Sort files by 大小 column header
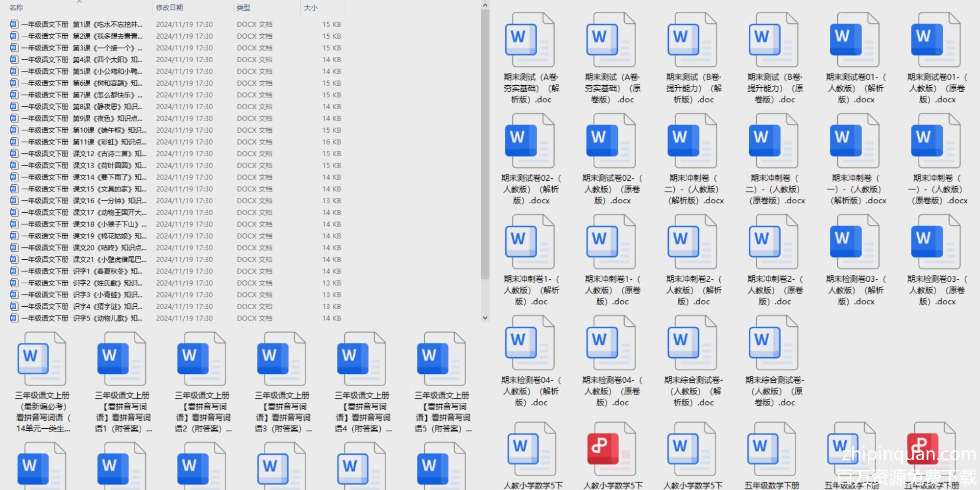The width and height of the screenshot is (980, 490). click(311, 8)
